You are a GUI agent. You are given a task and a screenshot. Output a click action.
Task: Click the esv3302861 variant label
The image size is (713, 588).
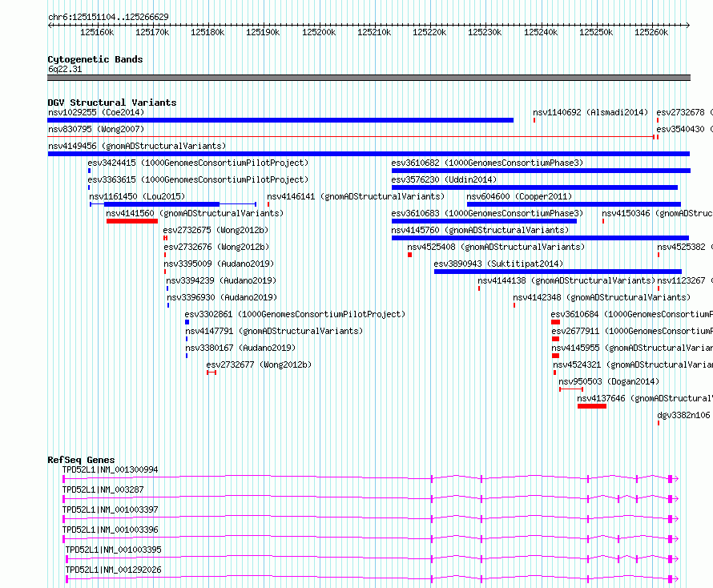pyautogui.click(x=295, y=314)
